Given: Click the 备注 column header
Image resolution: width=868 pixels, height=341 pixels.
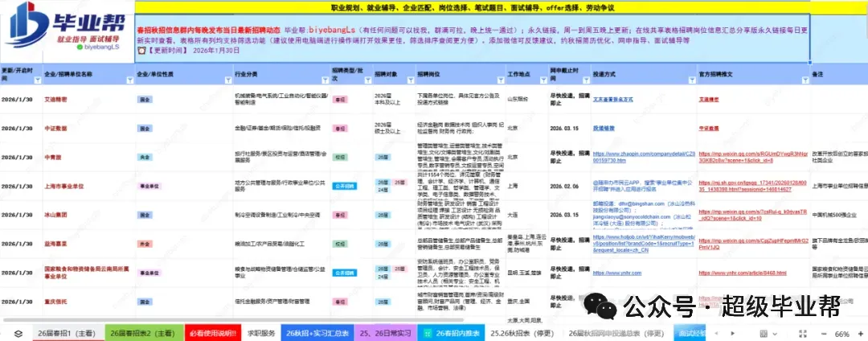Looking at the screenshot, I should coord(838,74).
